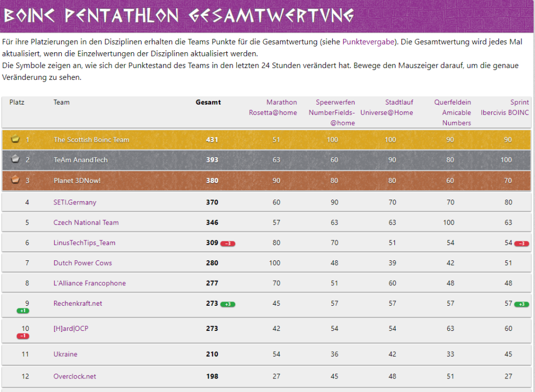
Task: Click Dutch Power Cows Marathon score 100
Action: click(275, 262)
